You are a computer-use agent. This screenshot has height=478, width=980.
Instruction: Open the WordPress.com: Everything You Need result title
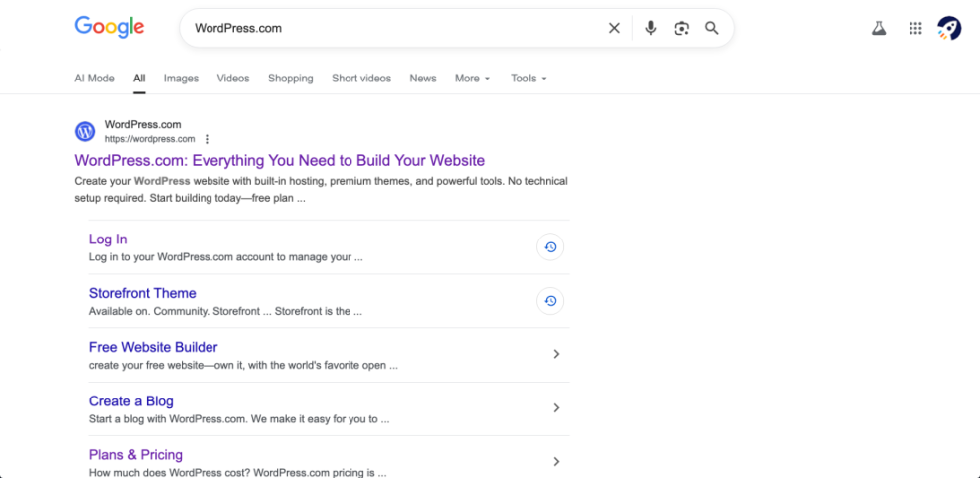279,160
